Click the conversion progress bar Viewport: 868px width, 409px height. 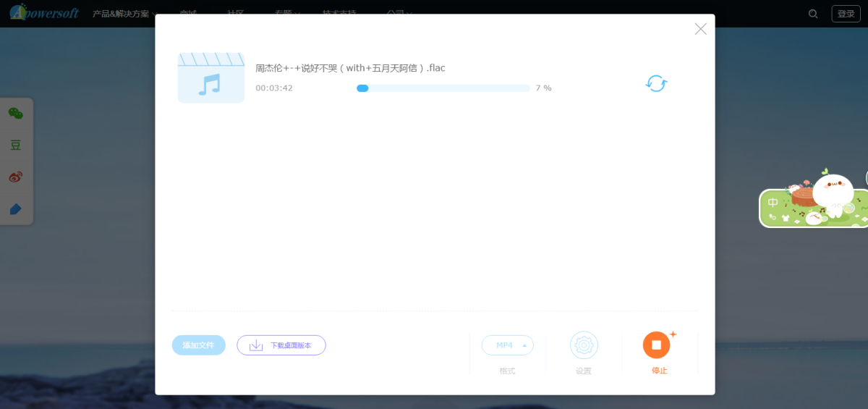pos(443,88)
